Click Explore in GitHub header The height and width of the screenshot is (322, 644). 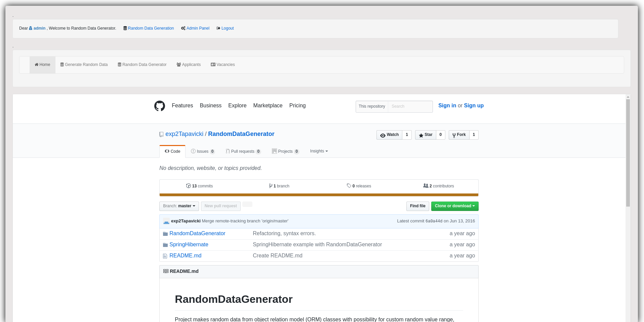coord(237,106)
